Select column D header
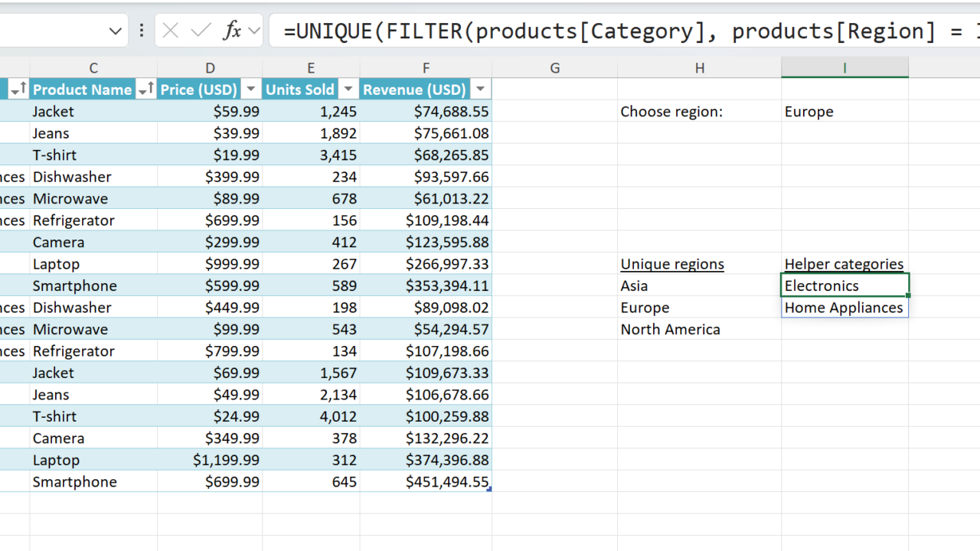Viewport: 980px width, 551px height. click(x=210, y=68)
